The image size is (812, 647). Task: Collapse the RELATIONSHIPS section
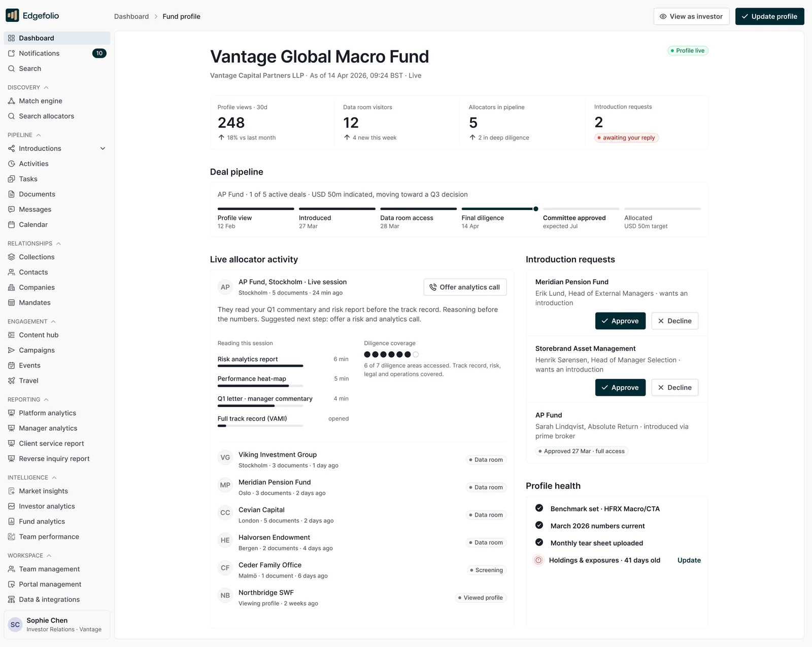[x=58, y=244]
